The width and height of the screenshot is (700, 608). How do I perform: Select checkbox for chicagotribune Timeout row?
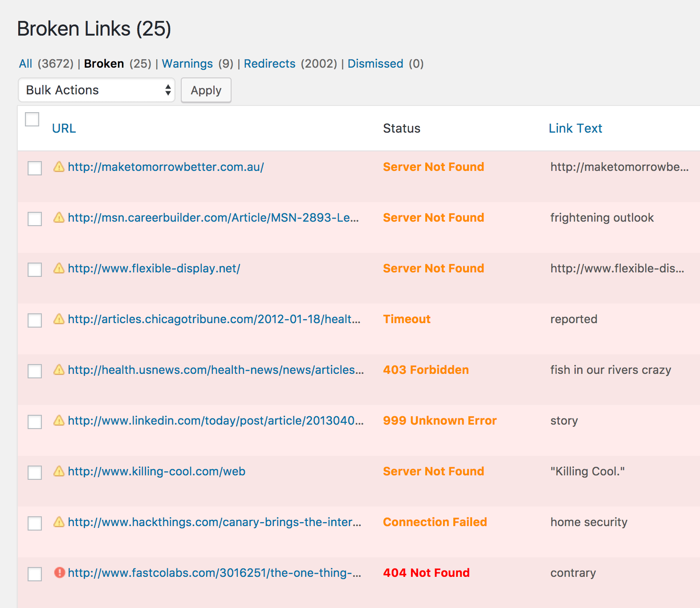35,320
